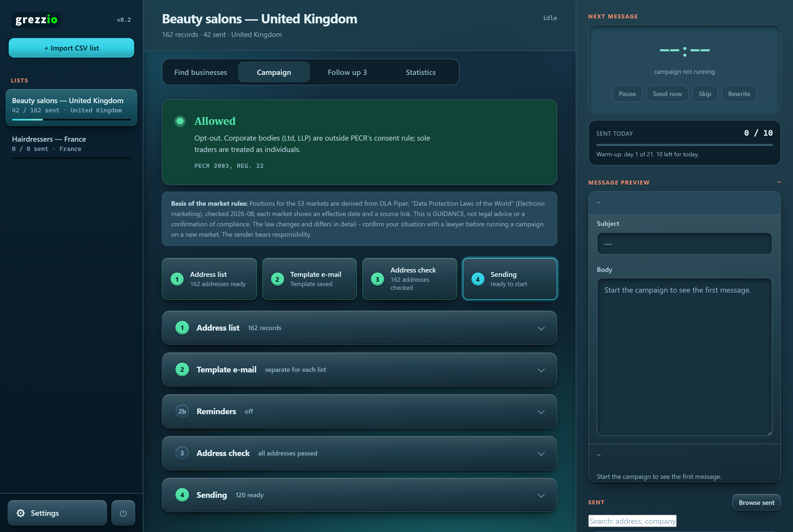The image size is (793, 532).
Task: Expand the Reminders section chevron
Action: point(541,412)
